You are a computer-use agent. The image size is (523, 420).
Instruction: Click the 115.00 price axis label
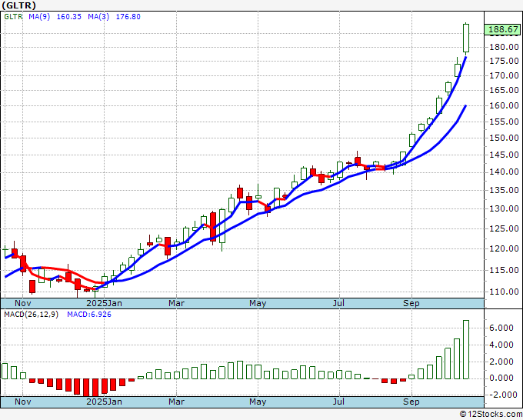pos(504,270)
